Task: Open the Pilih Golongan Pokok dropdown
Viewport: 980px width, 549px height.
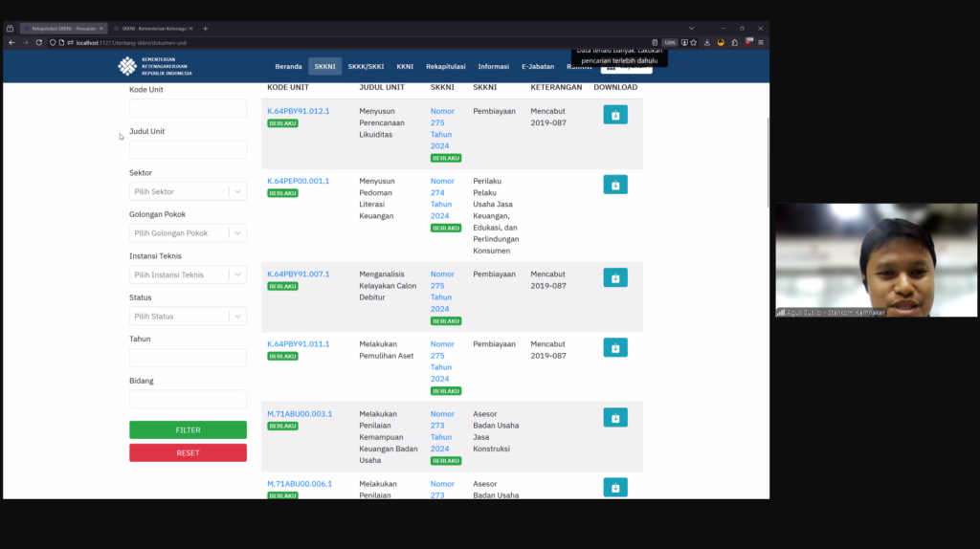Action: click(x=188, y=233)
